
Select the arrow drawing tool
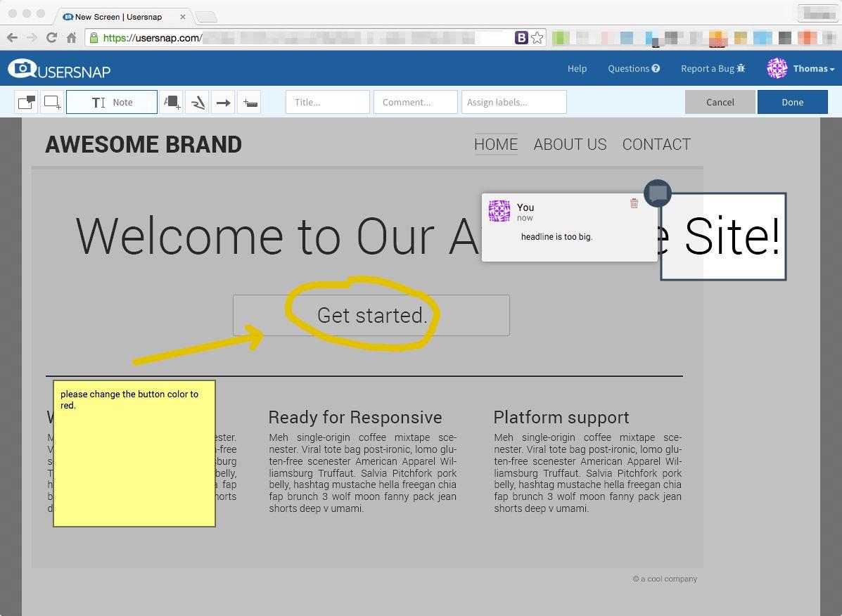223,103
